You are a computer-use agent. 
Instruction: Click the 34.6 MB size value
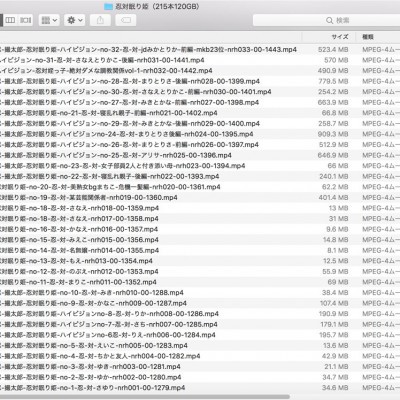335,388
